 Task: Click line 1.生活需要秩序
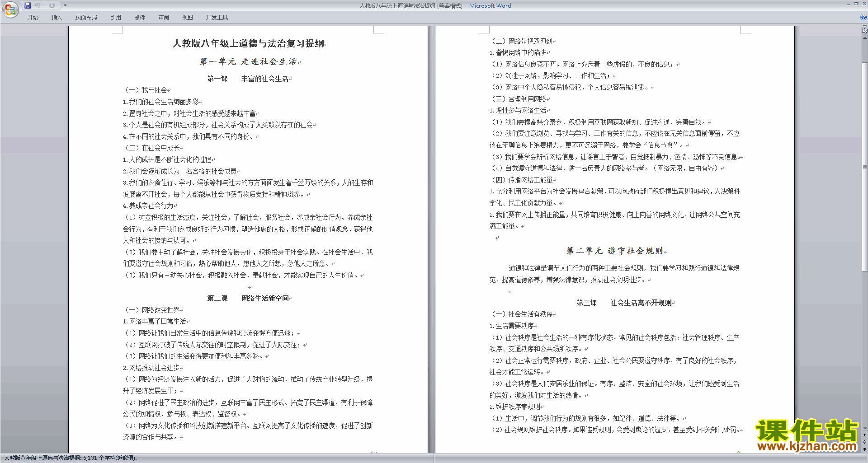pos(511,326)
